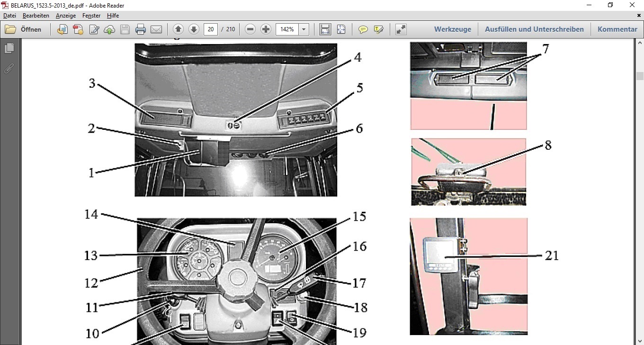644x345 pixels.
Task: Open Ausfüllen und Unterschreiben pane
Action: tap(534, 29)
